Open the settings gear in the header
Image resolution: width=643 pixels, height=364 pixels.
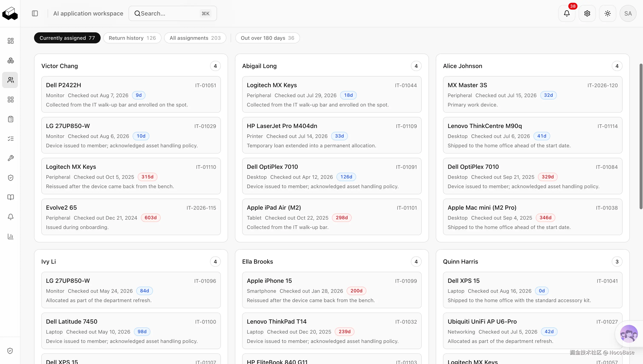point(587,13)
